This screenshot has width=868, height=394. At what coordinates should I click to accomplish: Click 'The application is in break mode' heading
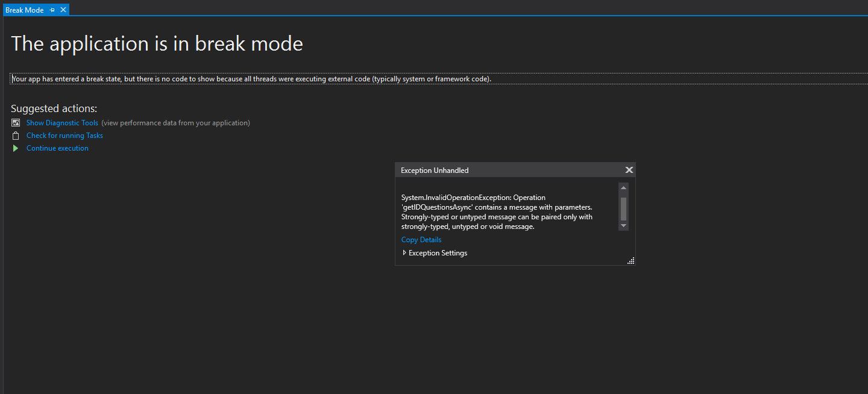pyautogui.click(x=157, y=43)
